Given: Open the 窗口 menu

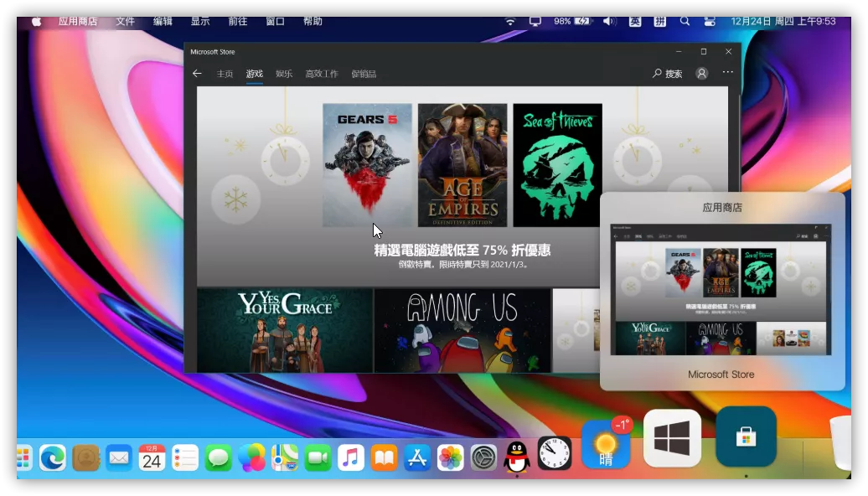Looking at the screenshot, I should point(275,21).
